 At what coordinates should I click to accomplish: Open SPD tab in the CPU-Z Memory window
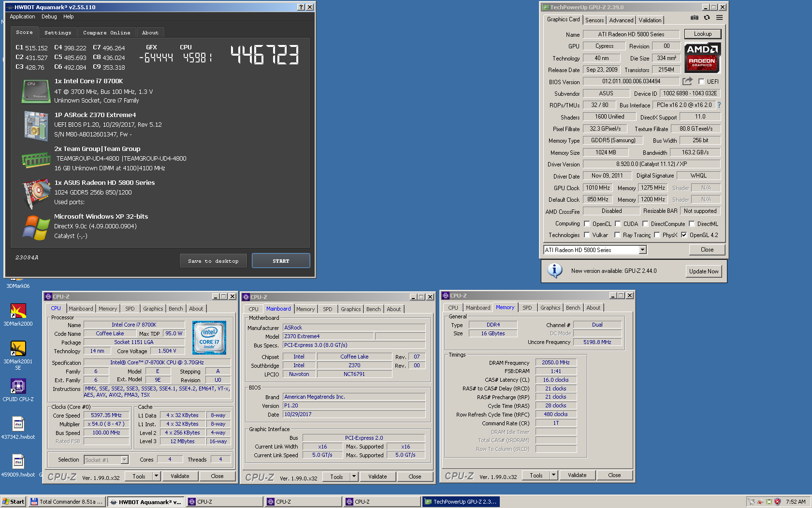click(527, 308)
